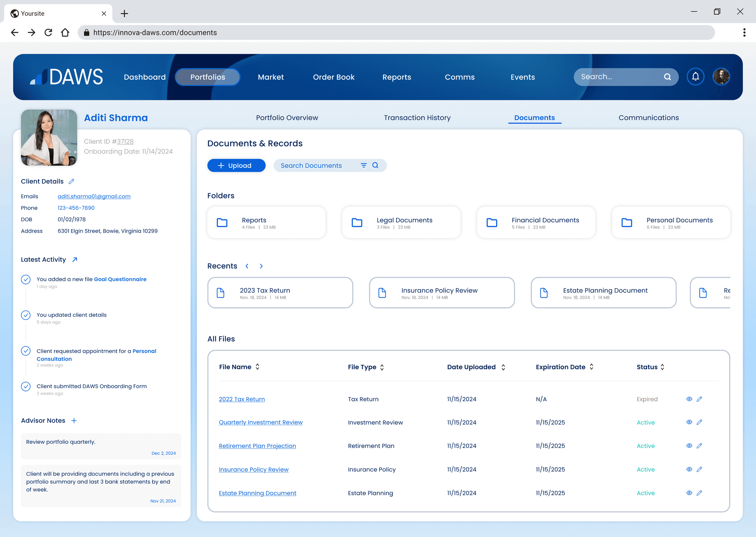This screenshot has height=537, width=756.
Task: Switch to Transaction History tab
Action: tap(417, 118)
